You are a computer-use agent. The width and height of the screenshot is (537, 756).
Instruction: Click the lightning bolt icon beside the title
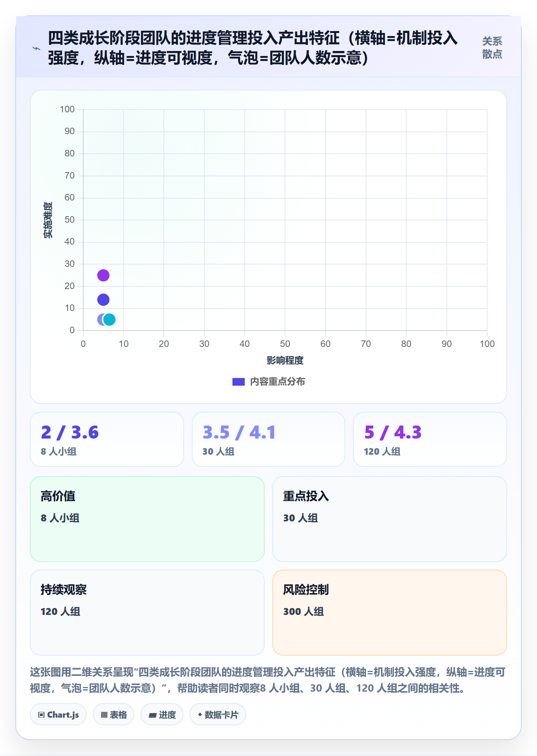[36, 48]
